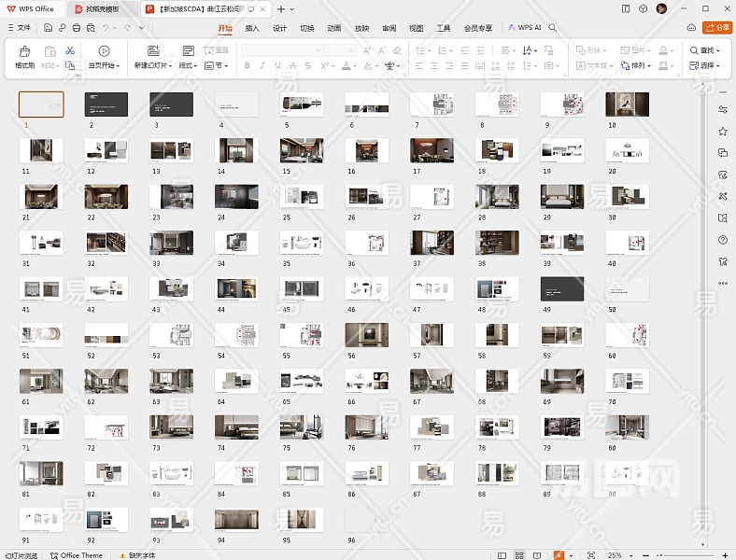Click the Find (查找) magnifier icon
Image resolution: width=736 pixels, height=560 pixels.
click(x=695, y=50)
